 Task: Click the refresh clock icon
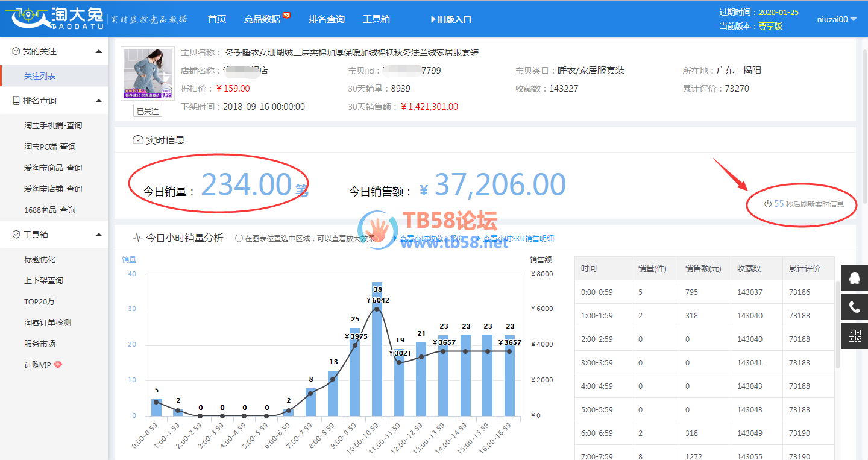767,204
